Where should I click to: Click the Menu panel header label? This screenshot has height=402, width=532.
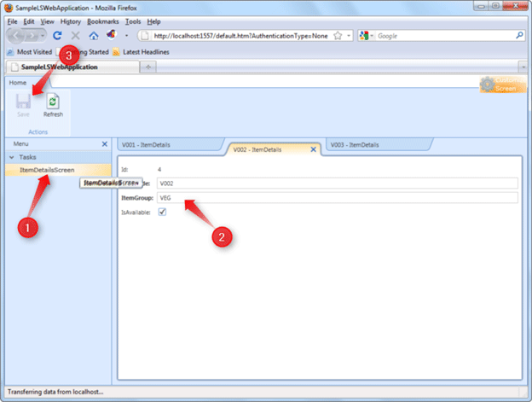point(21,143)
